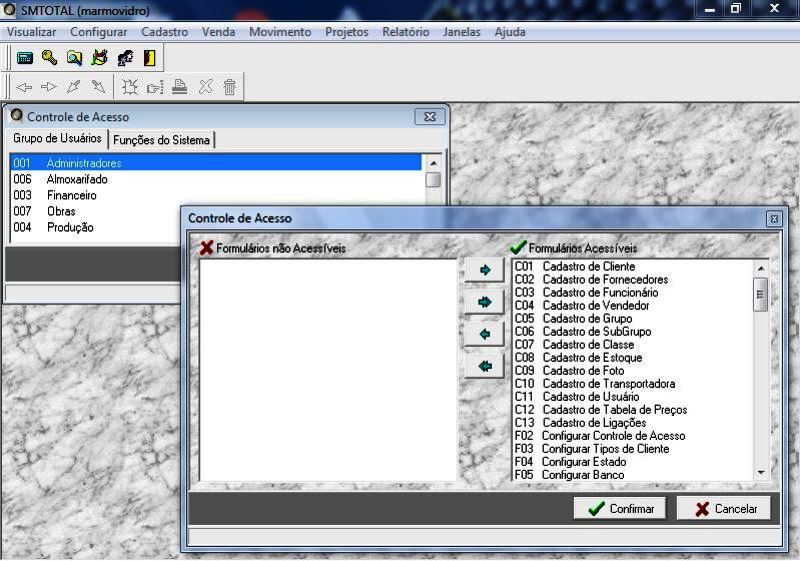The height and width of the screenshot is (561, 800).
Task: Select the 001 Administradores group
Action: (216, 163)
